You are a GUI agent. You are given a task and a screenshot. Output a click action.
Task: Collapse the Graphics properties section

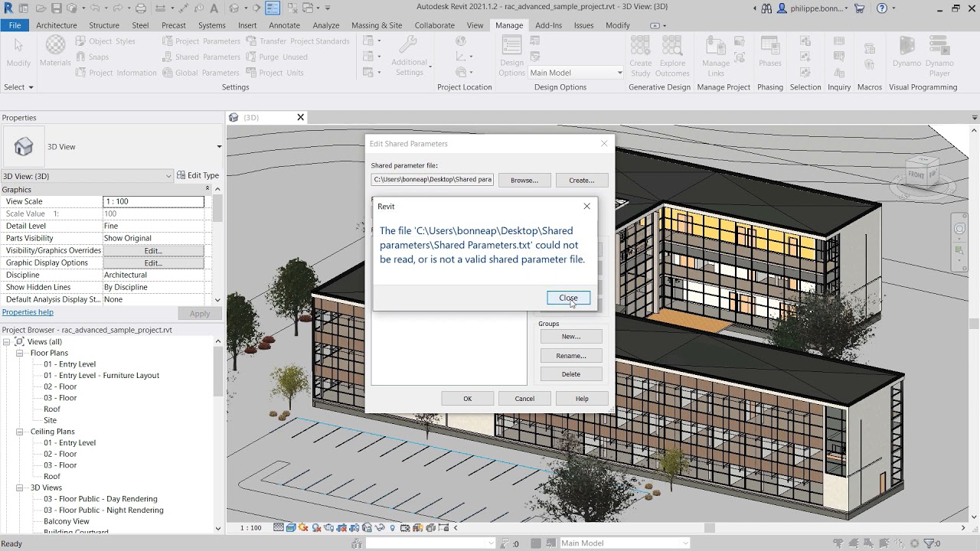click(207, 189)
